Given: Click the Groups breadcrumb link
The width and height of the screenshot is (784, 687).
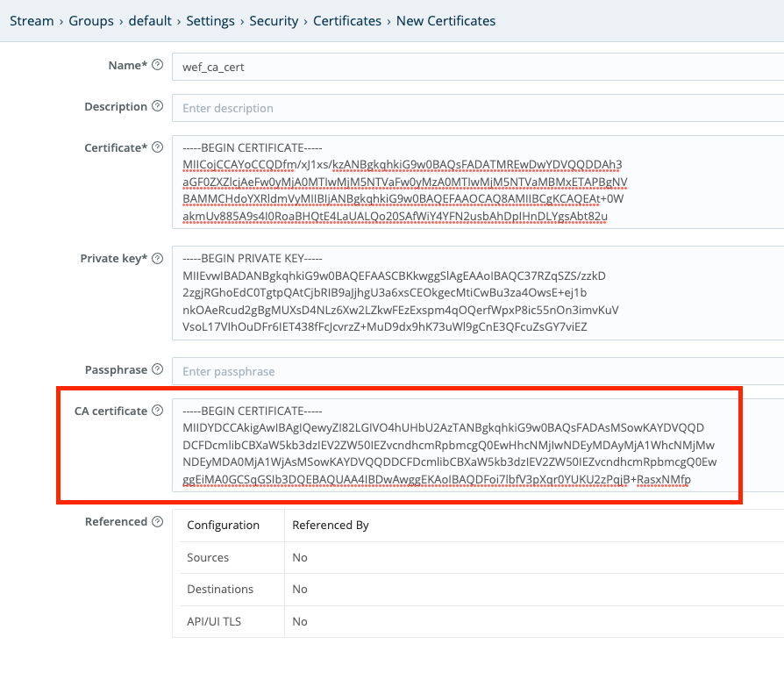Looking at the screenshot, I should tap(91, 20).
